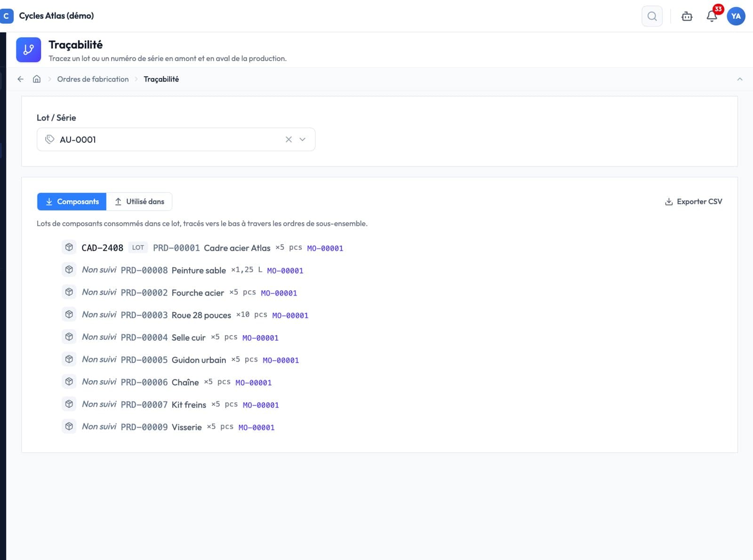
Task: Click the CAD-2408 lot number
Action: [x=102, y=248]
